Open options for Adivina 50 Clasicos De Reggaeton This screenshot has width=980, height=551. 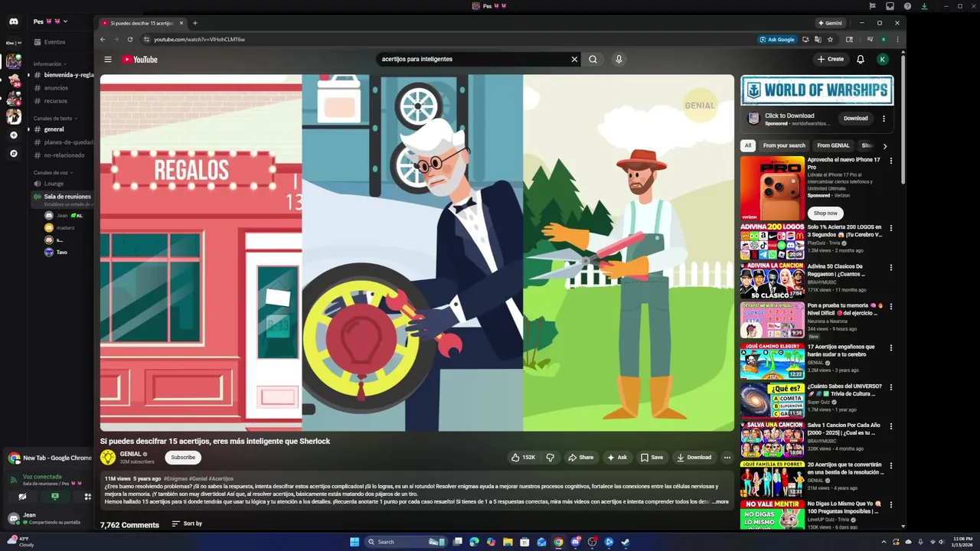890,268
